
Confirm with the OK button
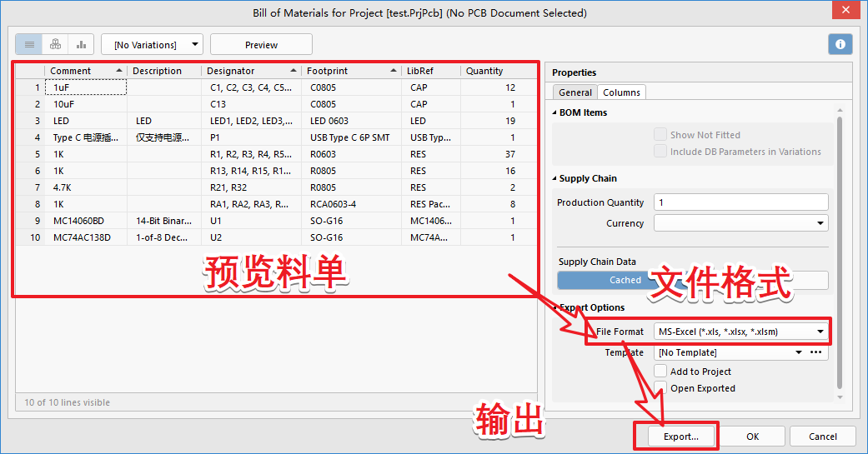(752, 437)
